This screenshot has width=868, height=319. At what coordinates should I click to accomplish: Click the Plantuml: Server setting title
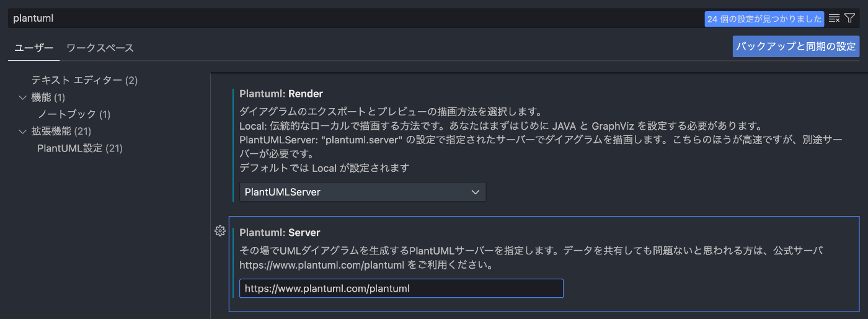[x=280, y=233]
